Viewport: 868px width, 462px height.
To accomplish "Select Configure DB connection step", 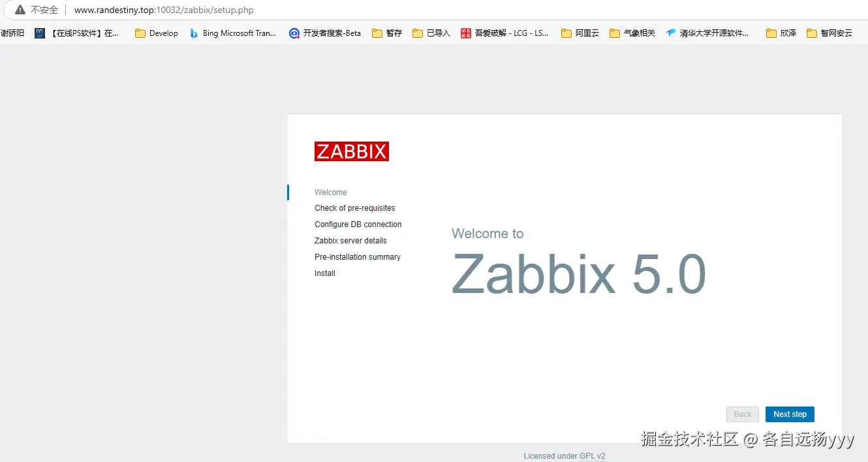I will [358, 224].
